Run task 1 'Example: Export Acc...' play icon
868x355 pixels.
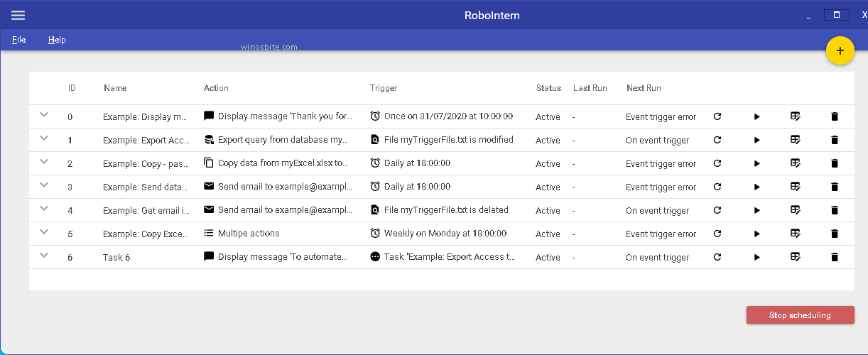pyautogui.click(x=757, y=140)
